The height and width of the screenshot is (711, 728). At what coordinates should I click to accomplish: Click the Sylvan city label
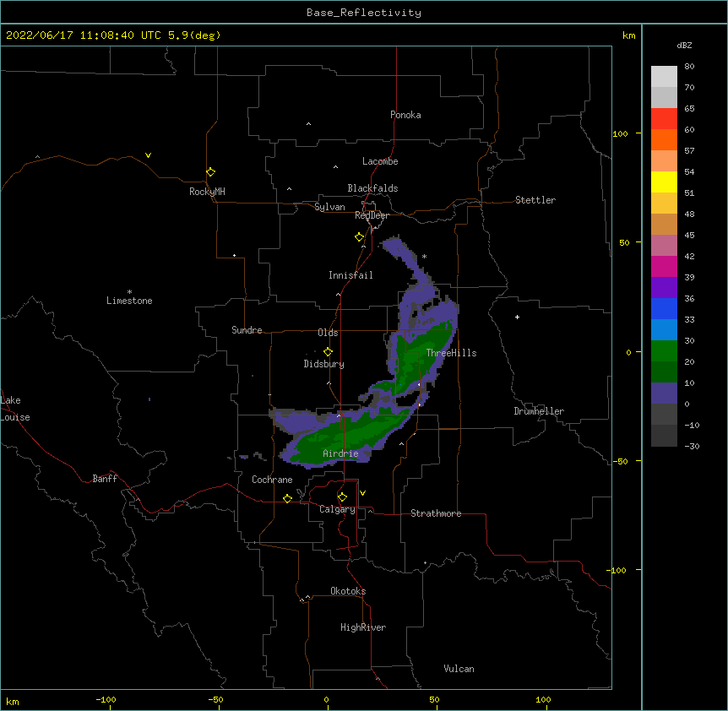tap(329, 207)
